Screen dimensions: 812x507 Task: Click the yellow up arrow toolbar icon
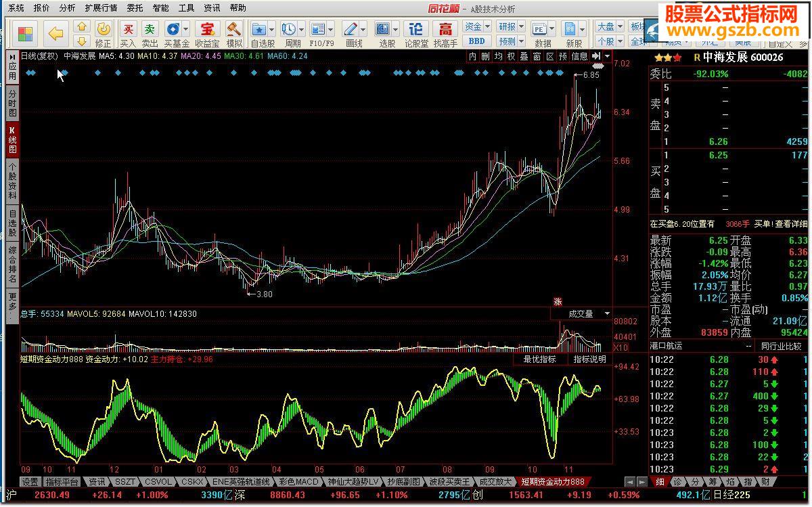[x=82, y=27]
